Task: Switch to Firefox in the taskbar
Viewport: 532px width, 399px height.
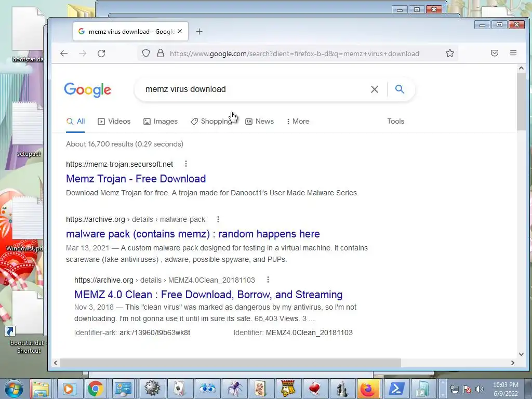Action: tap(368, 389)
